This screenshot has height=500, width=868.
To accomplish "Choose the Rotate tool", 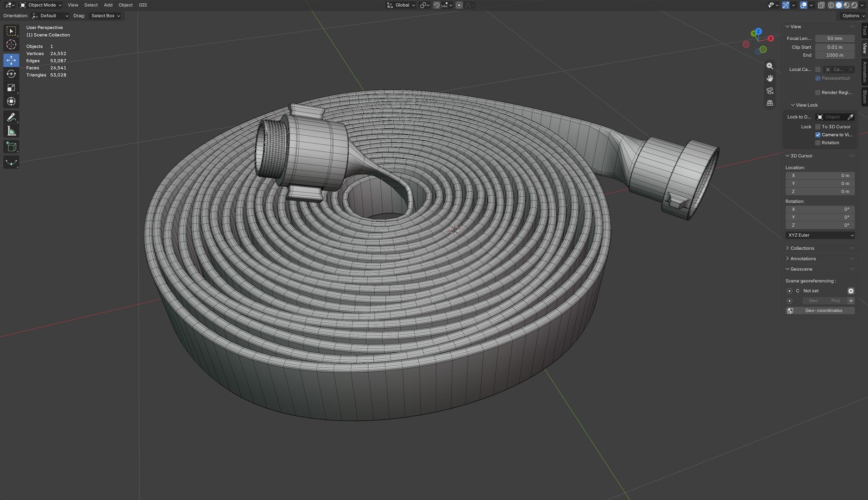I will point(11,74).
